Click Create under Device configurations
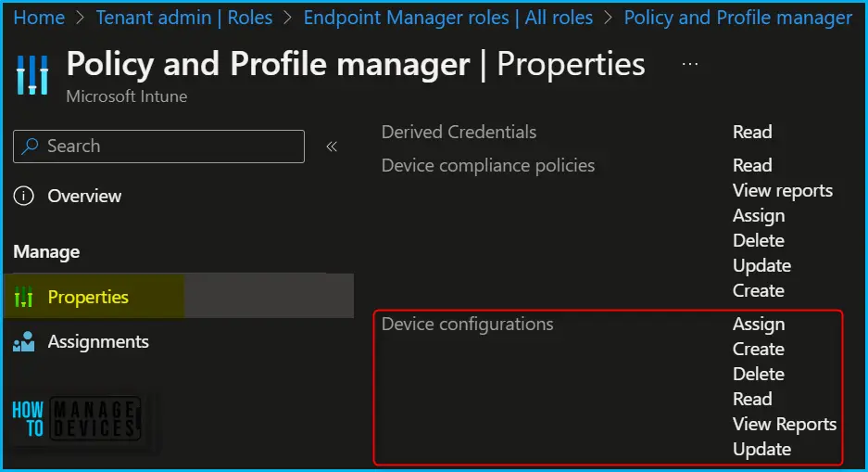The image size is (868, 472). [x=759, y=349]
